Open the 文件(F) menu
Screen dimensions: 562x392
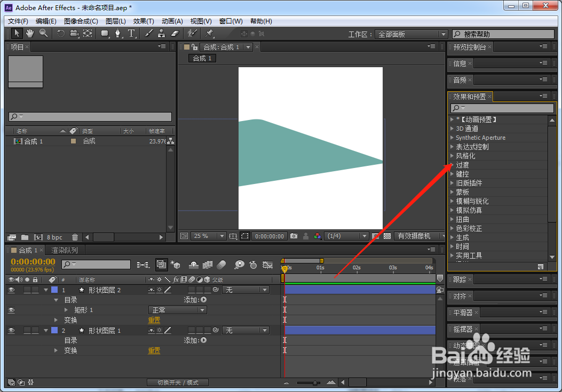18,21
